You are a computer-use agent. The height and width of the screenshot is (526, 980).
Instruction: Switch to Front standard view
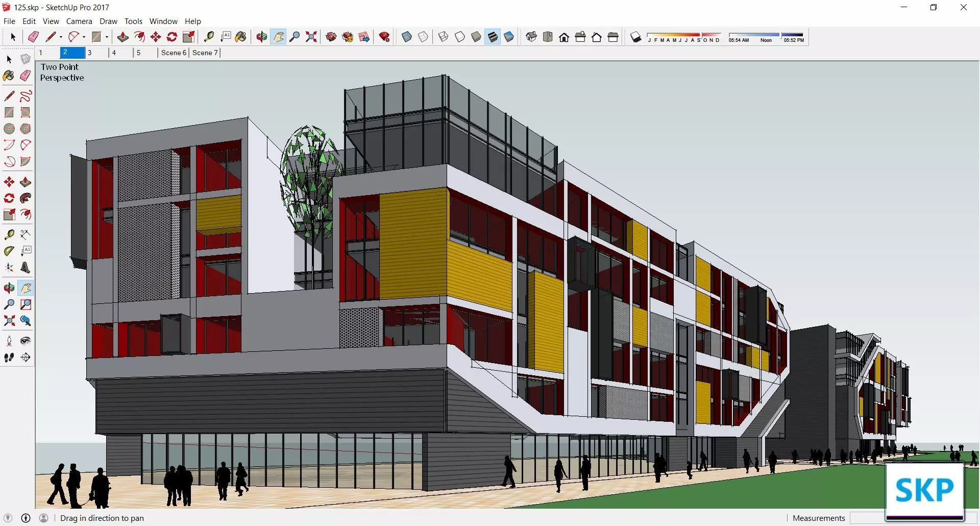(564, 37)
